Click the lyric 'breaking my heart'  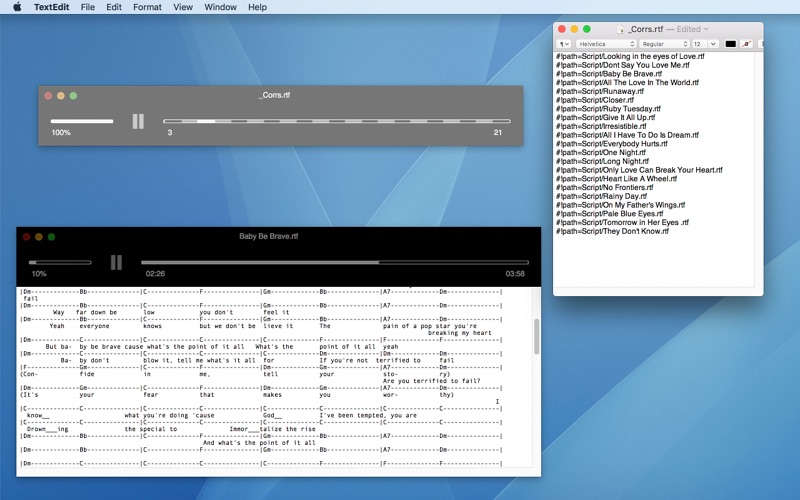(460, 333)
